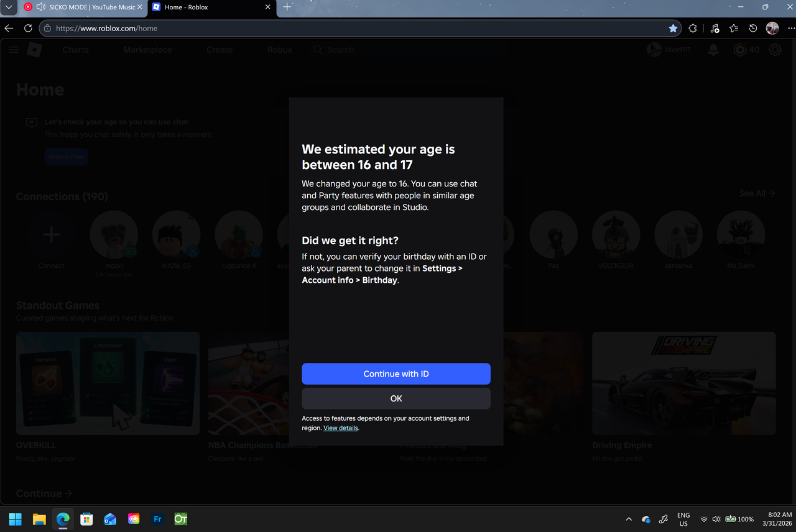Toggle the favorites star for this page
The width and height of the screenshot is (796, 532).
pos(673,28)
